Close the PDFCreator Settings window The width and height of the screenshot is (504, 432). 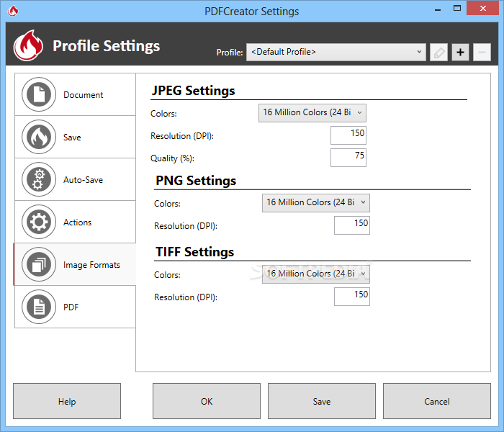pyautogui.click(x=483, y=8)
